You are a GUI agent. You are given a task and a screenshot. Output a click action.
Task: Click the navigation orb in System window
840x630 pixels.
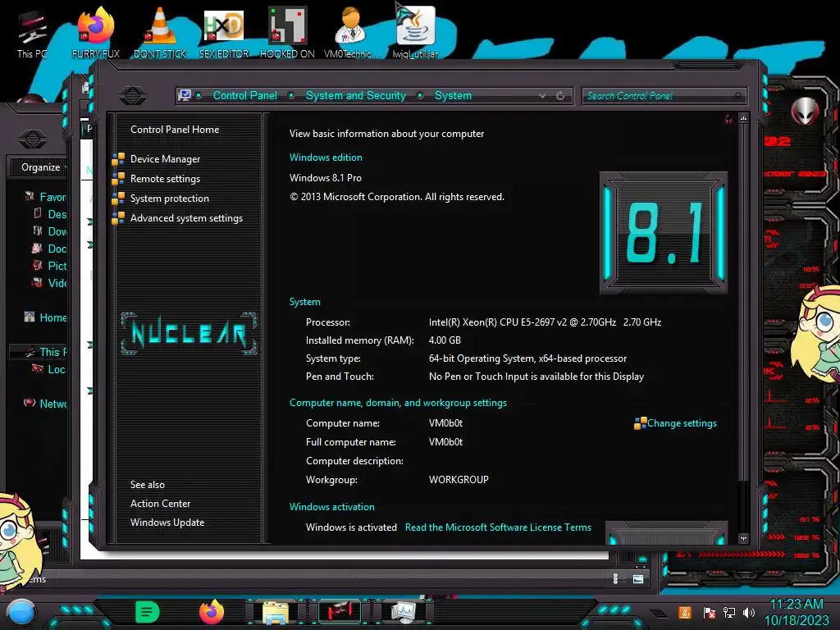point(133,96)
